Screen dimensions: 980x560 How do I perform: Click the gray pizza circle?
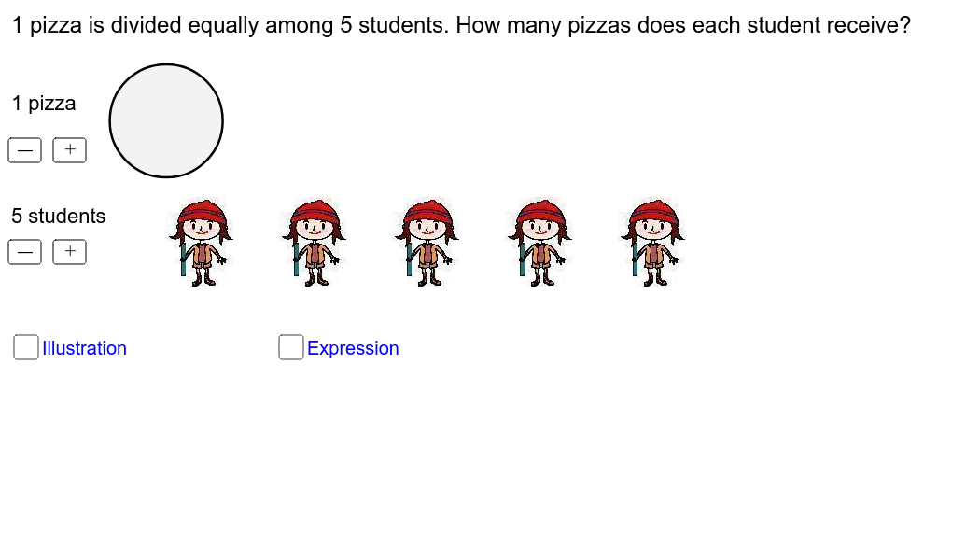point(166,120)
